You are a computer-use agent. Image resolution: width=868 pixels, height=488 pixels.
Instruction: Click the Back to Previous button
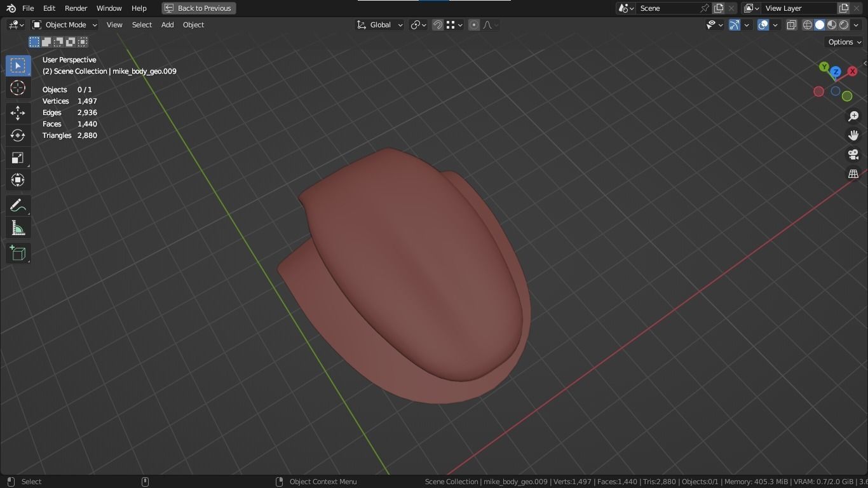coord(199,8)
